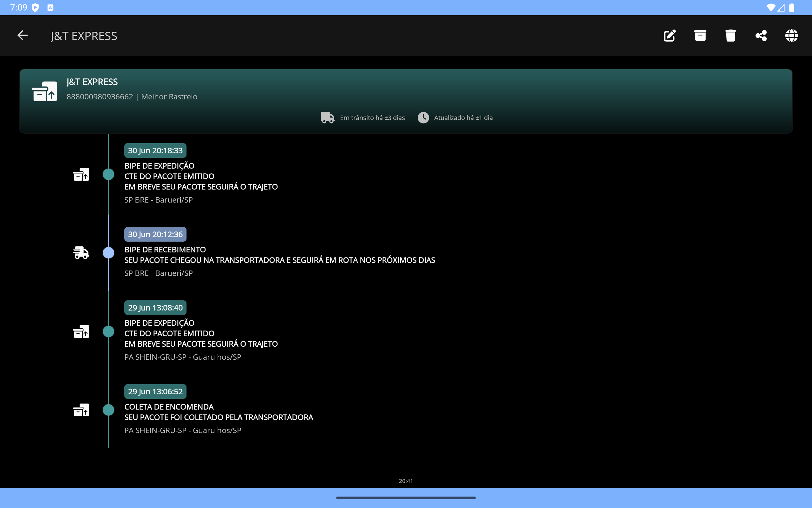The width and height of the screenshot is (812, 508).
Task: Tap the delivery truck icon for 30 Jun 20:12:36
Action: pos(81,253)
